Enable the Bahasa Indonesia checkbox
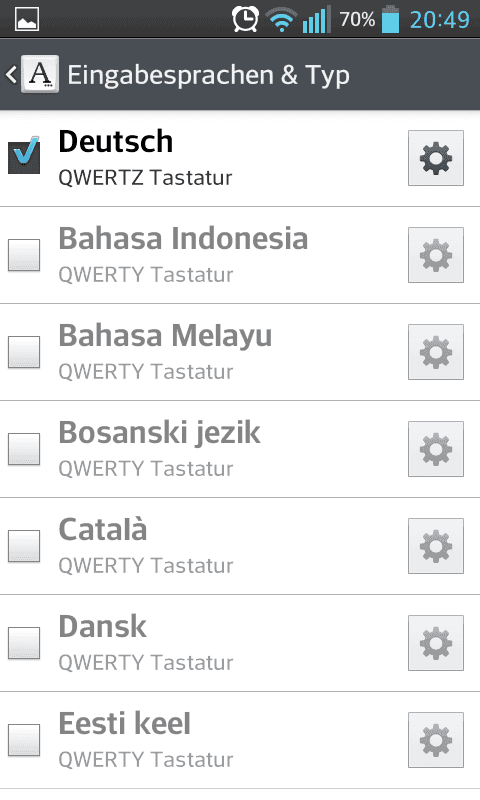The image size is (480, 800). [x=24, y=255]
